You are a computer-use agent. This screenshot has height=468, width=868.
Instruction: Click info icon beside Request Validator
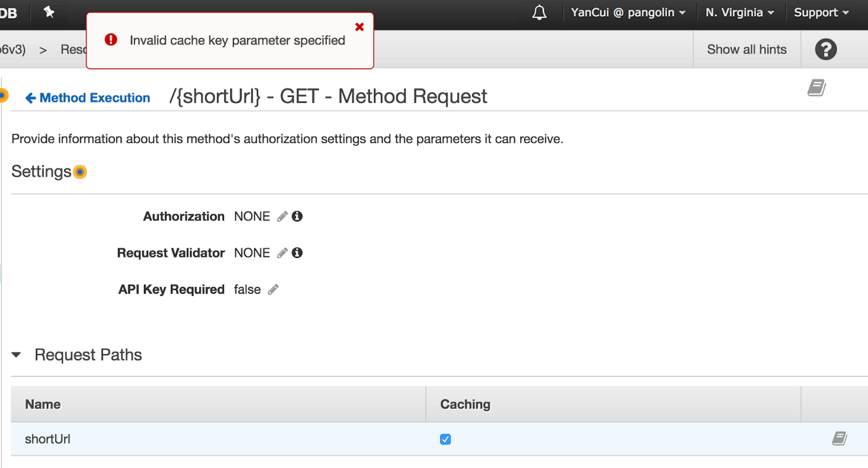(x=297, y=253)
